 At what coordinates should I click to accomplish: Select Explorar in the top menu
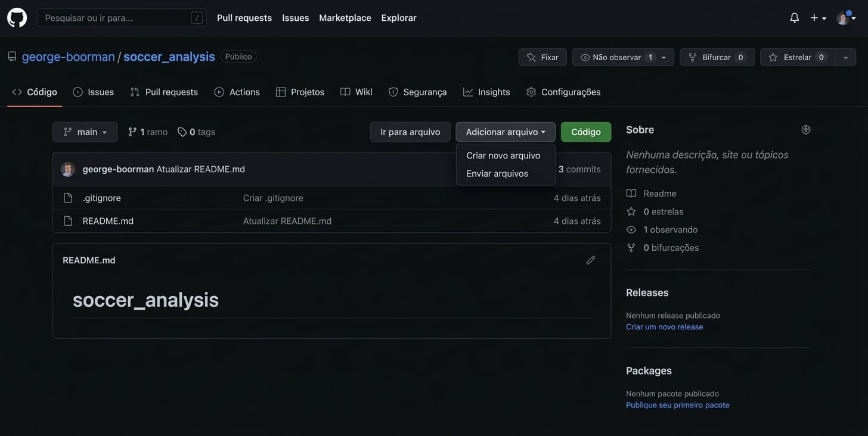[x=398, y=16]
